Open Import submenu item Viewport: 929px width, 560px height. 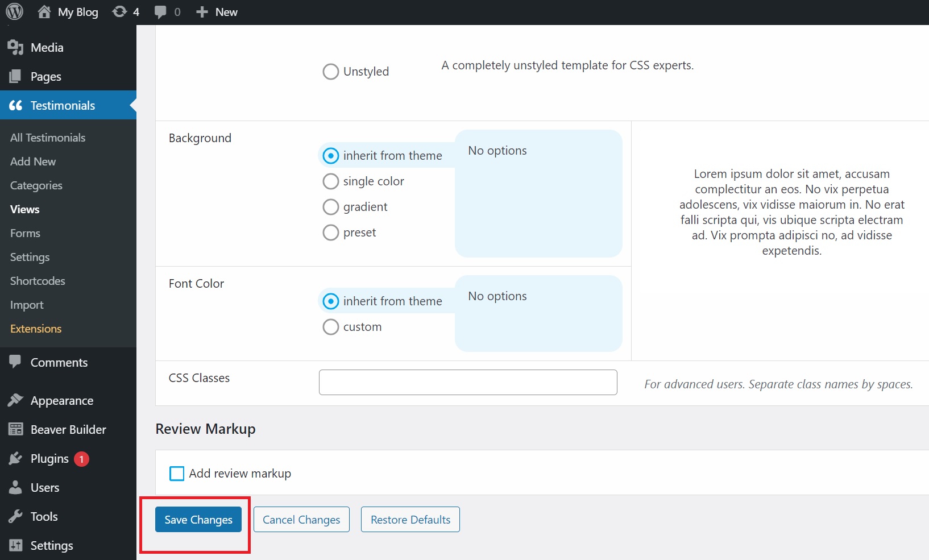tap(27, 305)
